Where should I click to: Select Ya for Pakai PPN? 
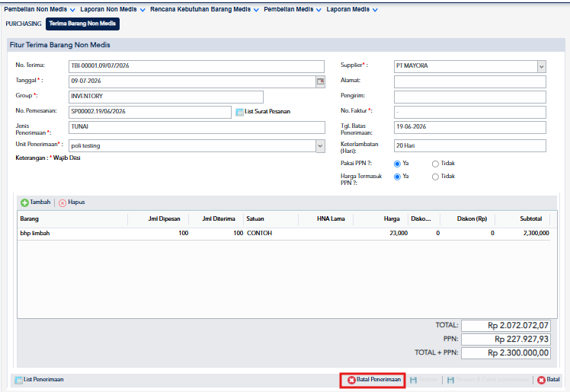tap(397, 164)
